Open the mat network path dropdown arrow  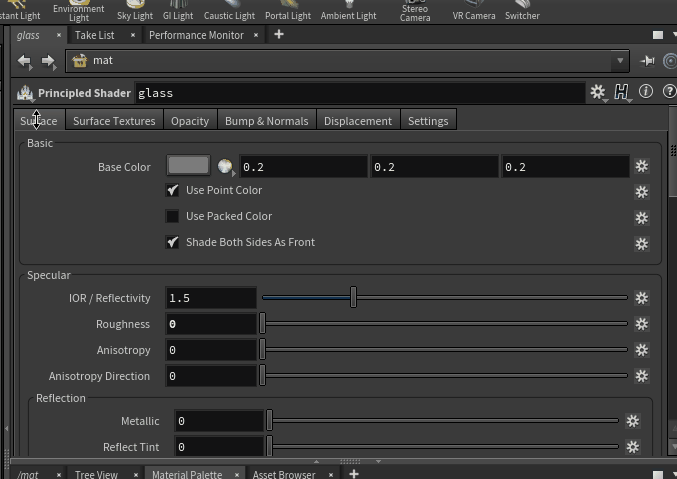point(620,61)
